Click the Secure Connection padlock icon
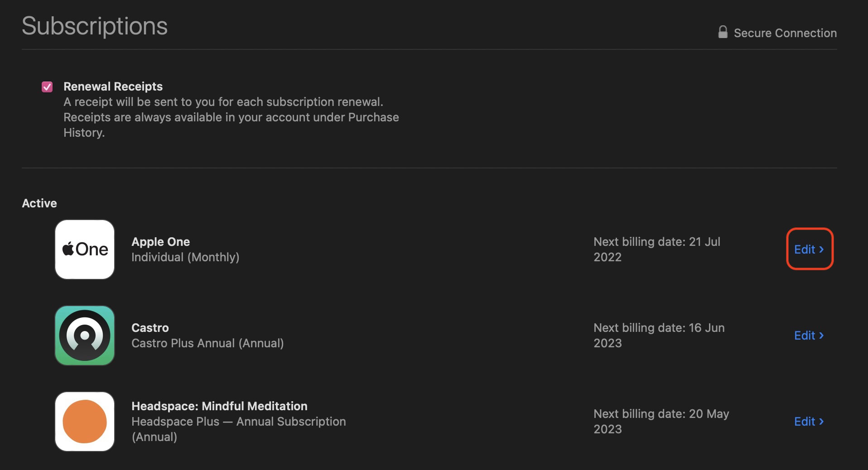Image resolution: width=868 pixels, height=470 pixels. pyautogui.click(x=723, y=32)
